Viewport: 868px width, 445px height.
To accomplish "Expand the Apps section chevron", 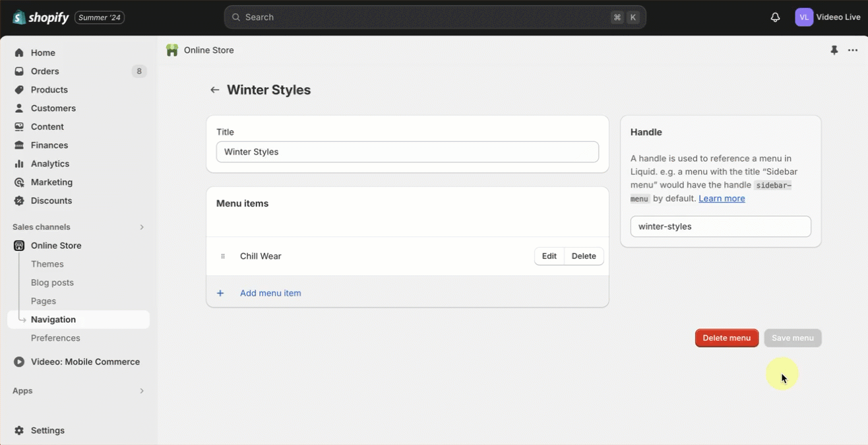I will click(x=141, y=391).
